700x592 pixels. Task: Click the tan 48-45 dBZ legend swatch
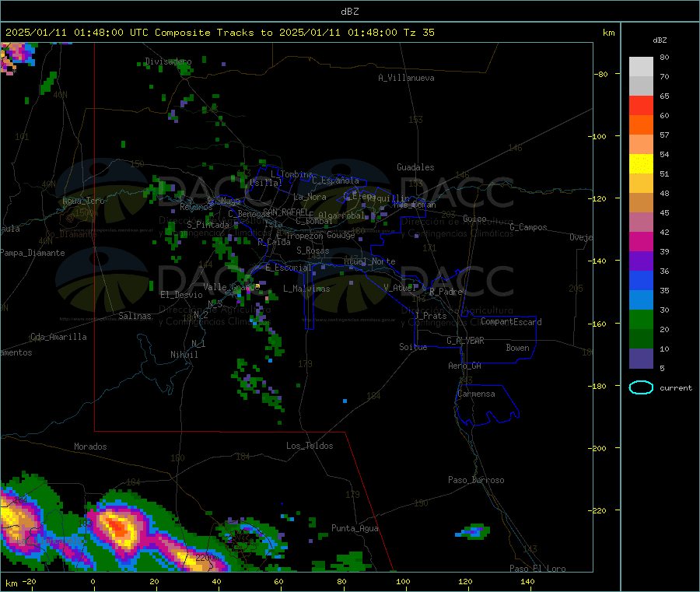641,203
